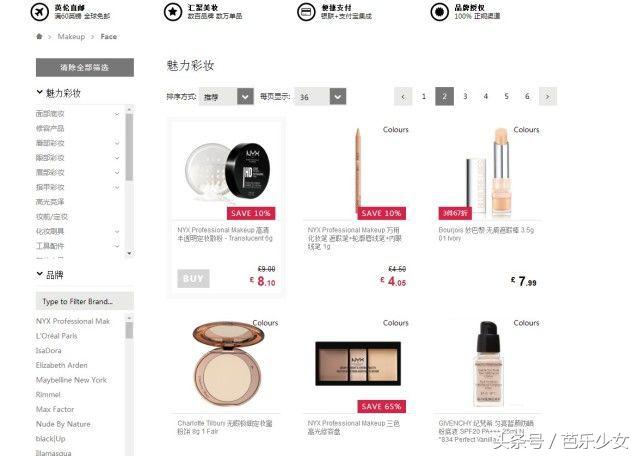
Task: Click the clear all filters button
Action: click(x=85, y=67)
